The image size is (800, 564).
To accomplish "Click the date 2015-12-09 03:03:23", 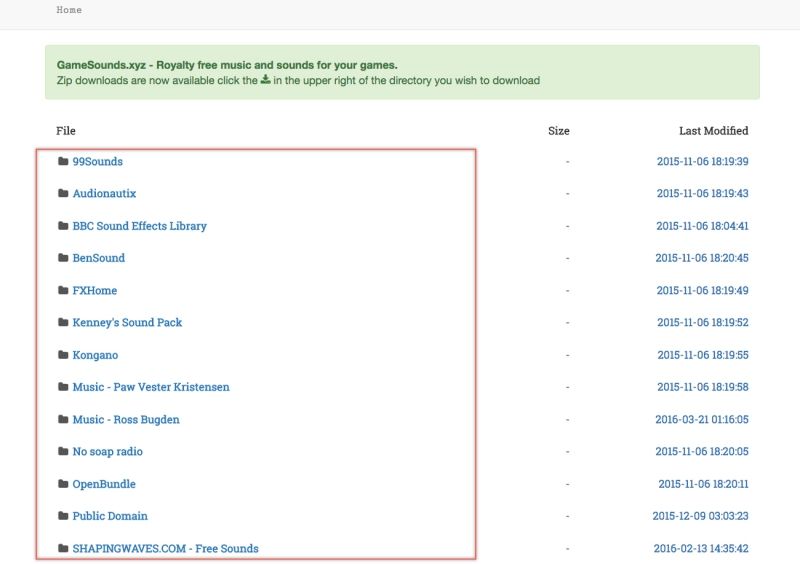I will [x=701, y=516].
